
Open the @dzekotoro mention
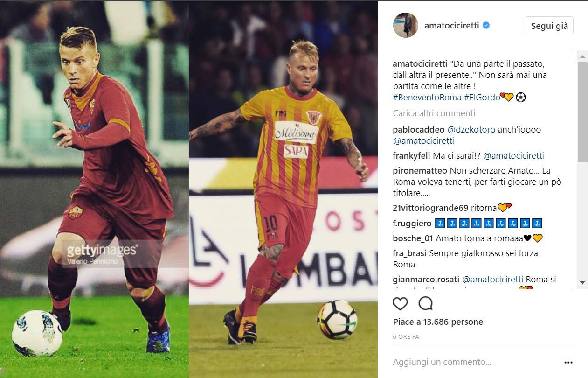471,129
